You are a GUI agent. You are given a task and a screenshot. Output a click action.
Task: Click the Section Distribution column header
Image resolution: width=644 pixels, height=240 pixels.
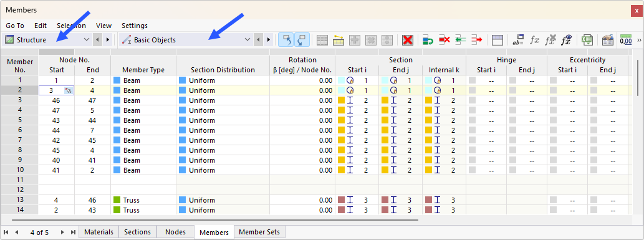click(223, 70)
